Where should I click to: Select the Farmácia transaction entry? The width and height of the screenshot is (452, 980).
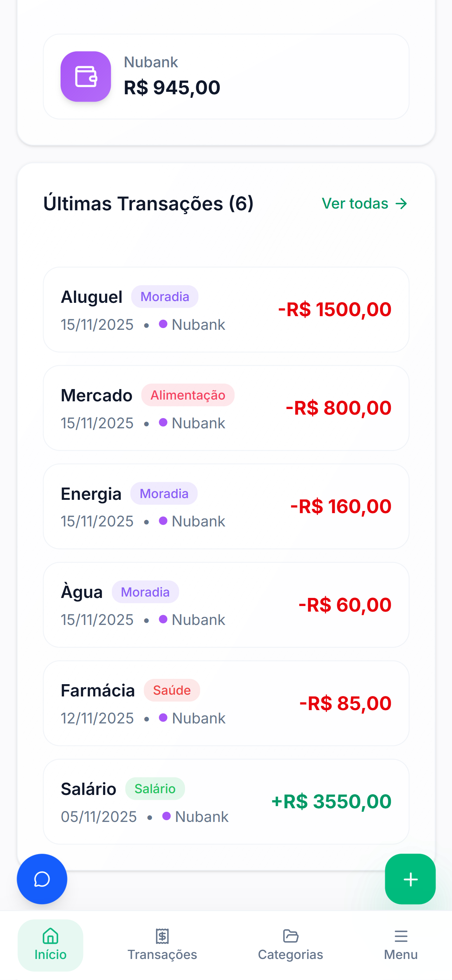tap(226, 703)
